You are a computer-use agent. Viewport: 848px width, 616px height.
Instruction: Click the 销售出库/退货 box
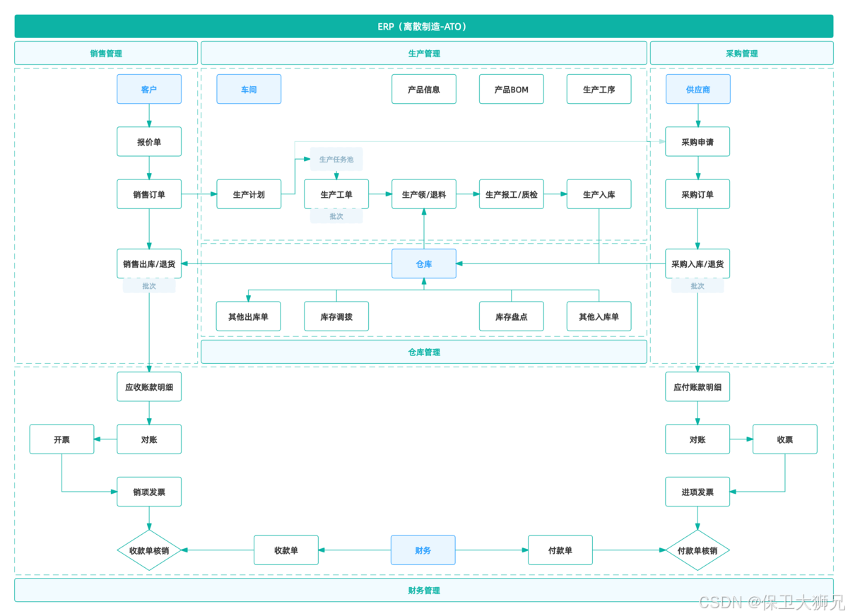click(149, 263)
